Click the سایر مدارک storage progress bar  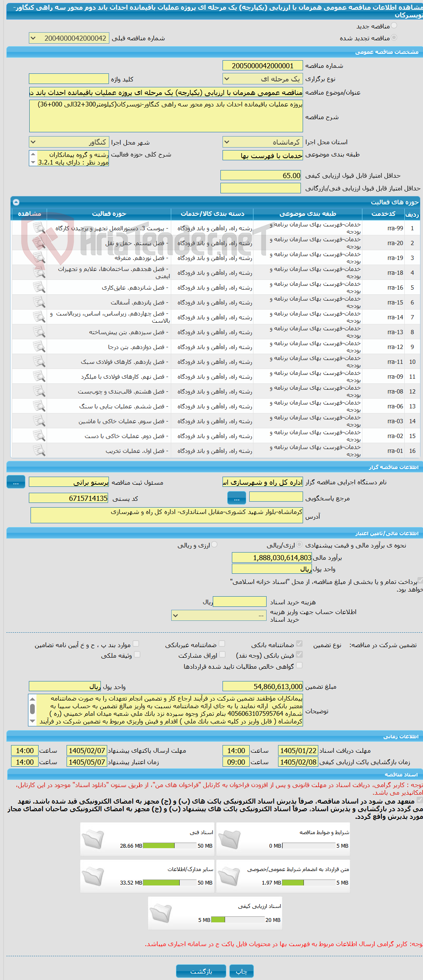click(x=170, y=882)
